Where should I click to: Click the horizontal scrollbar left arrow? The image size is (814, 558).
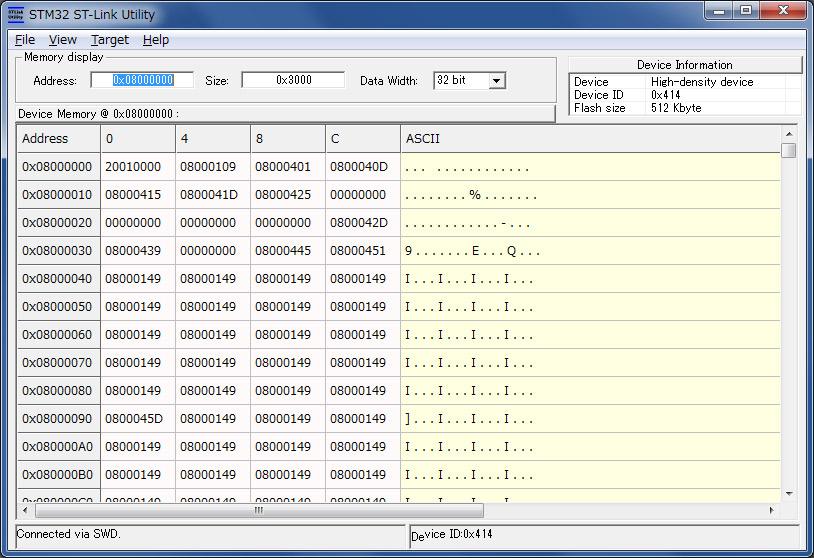(25, 510)
